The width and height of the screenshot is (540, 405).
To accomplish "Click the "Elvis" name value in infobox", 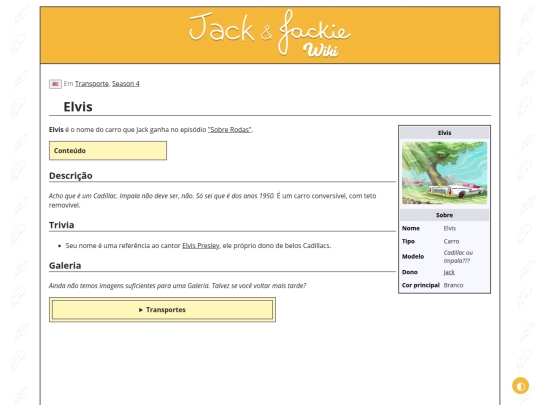I will click(449, 228).
